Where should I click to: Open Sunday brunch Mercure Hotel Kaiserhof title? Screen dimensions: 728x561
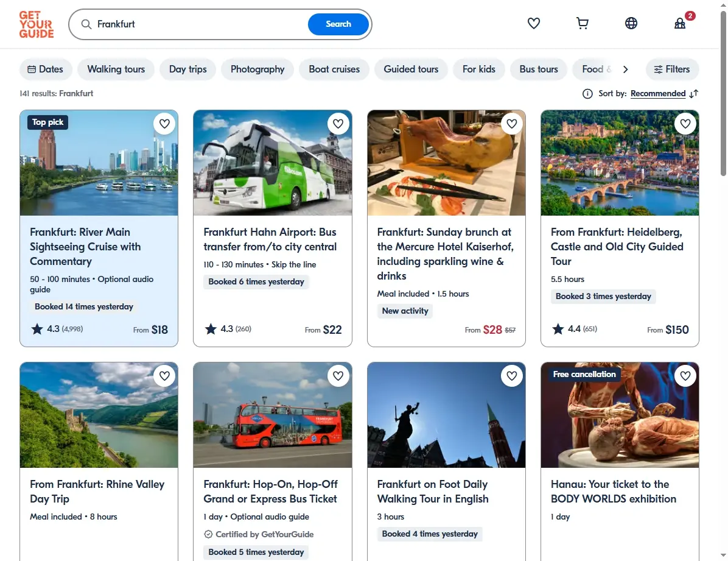pyautogui.click(x=445, y=254)
